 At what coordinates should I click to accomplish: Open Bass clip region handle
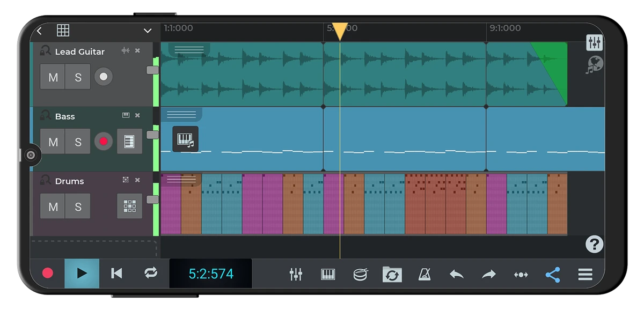coord(181,114)
